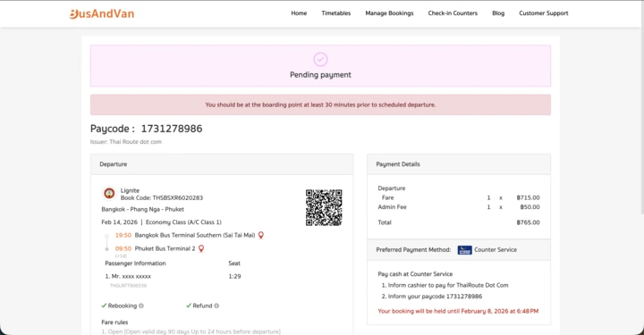Click the Counter Service logo icon
Viewport: 644px width, 335px height.
(464, 250)
